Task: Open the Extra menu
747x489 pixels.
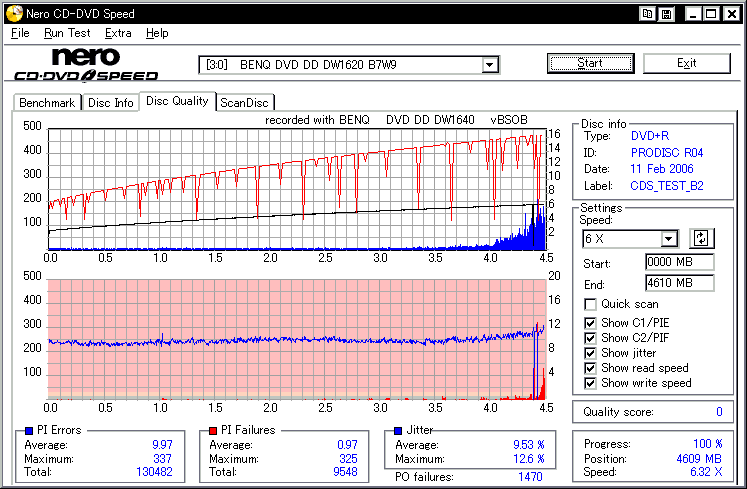Action: pyautogui.click(x=118, y=33)
